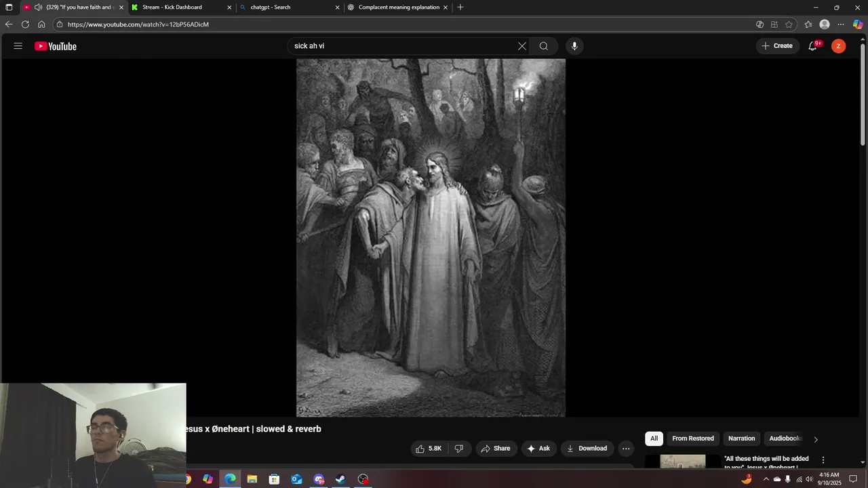Go to the YouTube home logo
The image size is (868, 488).
point(56,46)
